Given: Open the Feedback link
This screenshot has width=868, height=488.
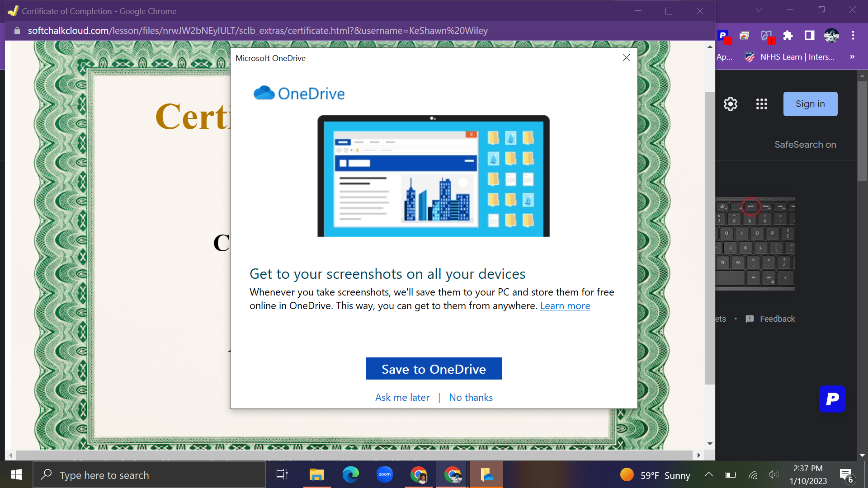Looking at the screenshot, I should coord(770,319).
